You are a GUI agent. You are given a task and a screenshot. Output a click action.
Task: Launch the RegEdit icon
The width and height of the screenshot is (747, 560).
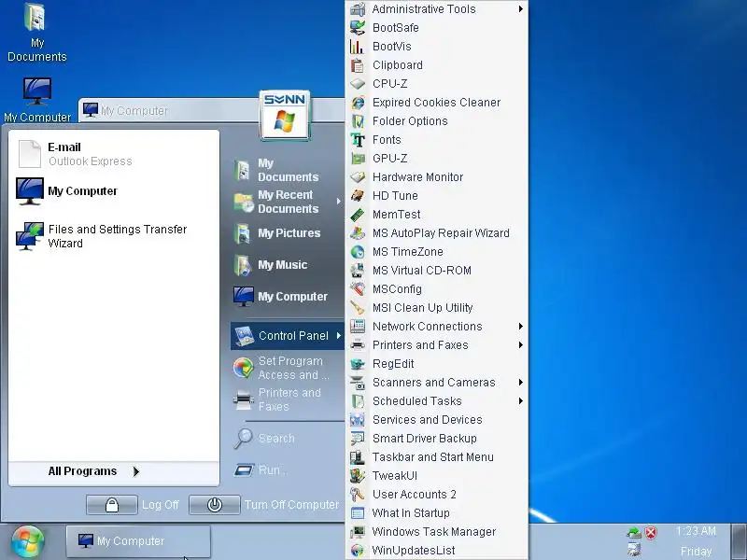point(358,364)
